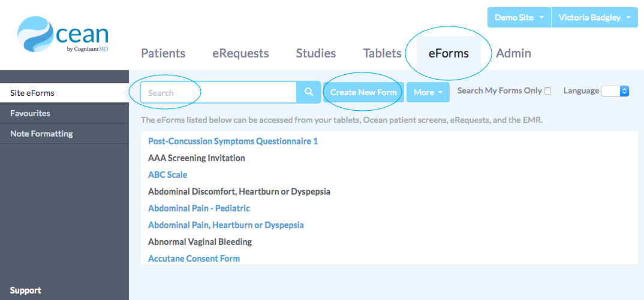This screenshot has width=644, height=300.
Task: Click the magnifying glass search icon
Action: point(309,92)
